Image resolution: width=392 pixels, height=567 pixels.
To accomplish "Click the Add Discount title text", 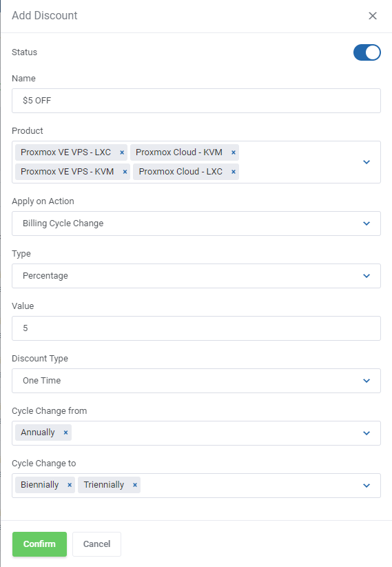I will [x=45, y=16].
